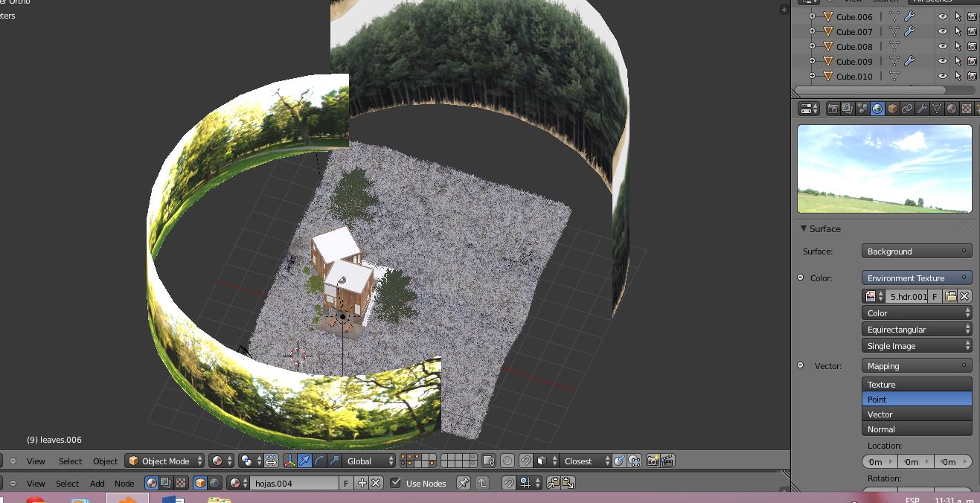Open the World properties tab
This screenshot has width=980, height=503.
[x=877, y=109]
